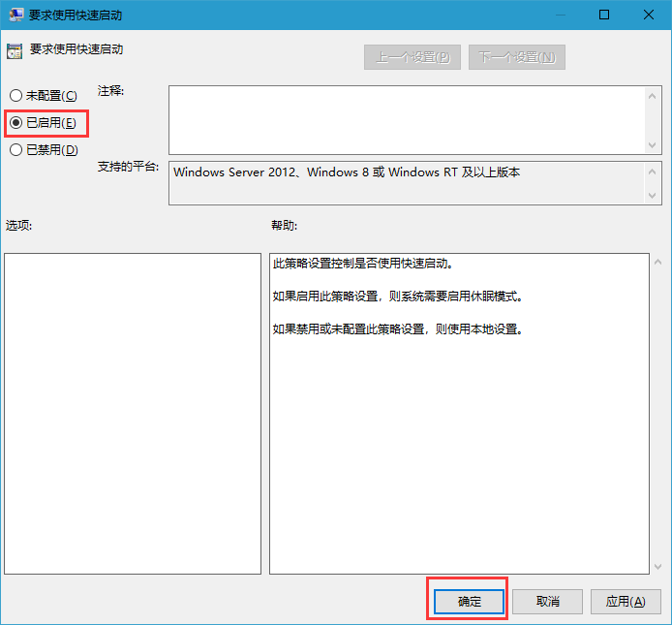The width and height of the screenshot is (672, 625).
Task: Minimize the 要求使用快速启动 dialog
Action: pyautogui.click(x=559, y=16)
